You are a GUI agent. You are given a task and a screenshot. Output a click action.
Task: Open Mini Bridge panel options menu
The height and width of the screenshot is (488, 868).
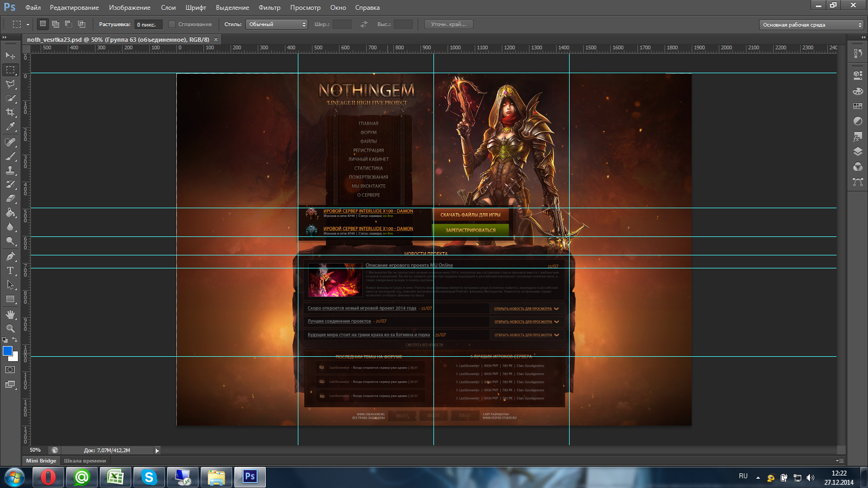[840, 461]
